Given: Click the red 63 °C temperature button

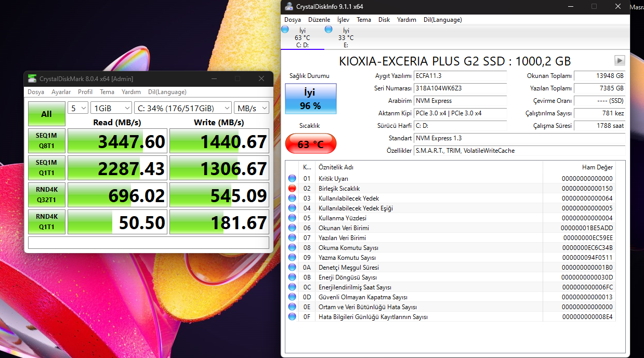Looking at the screenshot, I should (311, 144).
